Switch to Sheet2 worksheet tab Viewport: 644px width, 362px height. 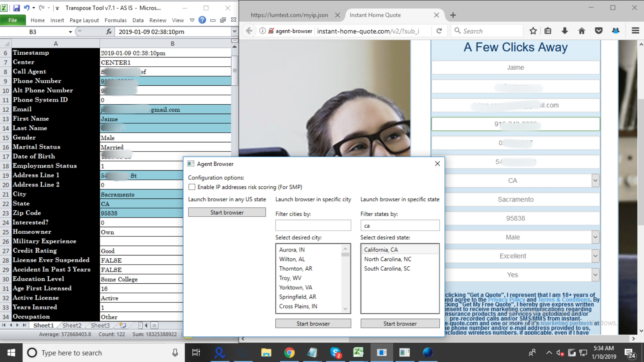pyautogui.click(x=72, y=325)
